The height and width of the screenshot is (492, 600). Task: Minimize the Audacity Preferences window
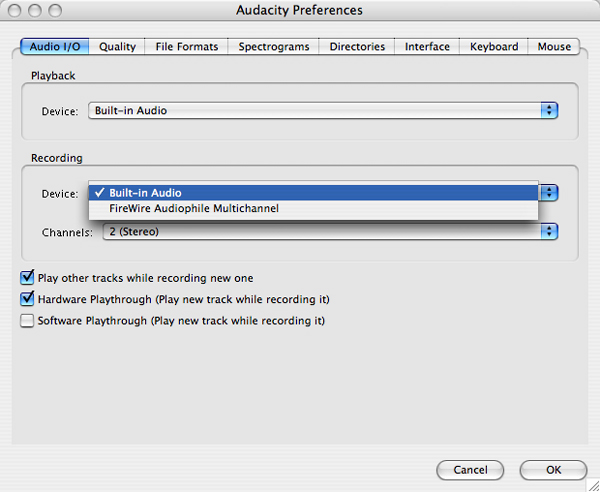pos(35,11)
